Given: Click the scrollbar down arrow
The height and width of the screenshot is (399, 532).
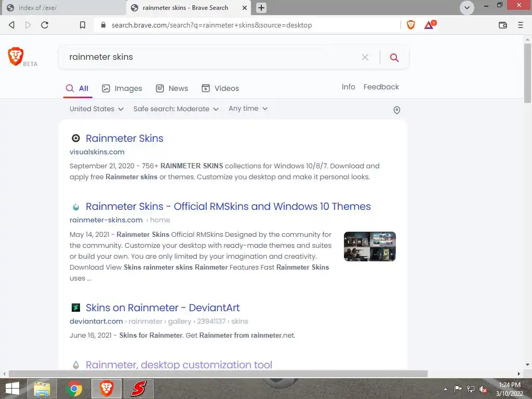Looking at the screenshot, I should coord(527,365).
